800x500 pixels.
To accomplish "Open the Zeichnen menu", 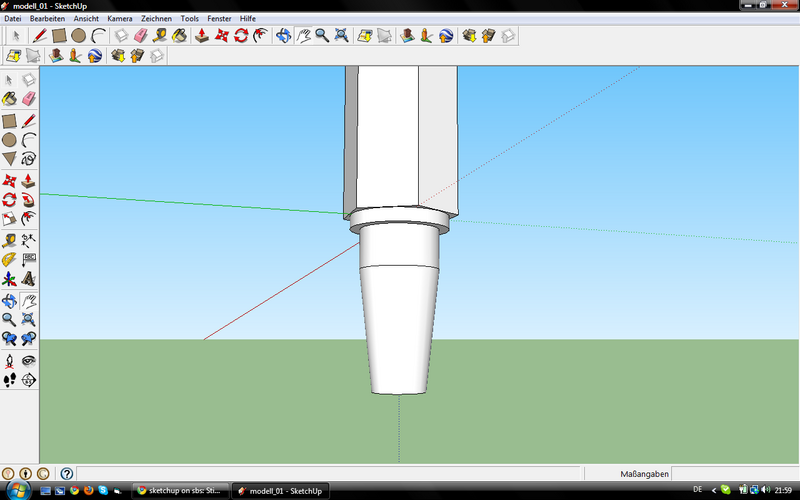I will click(x=156, y=18).
